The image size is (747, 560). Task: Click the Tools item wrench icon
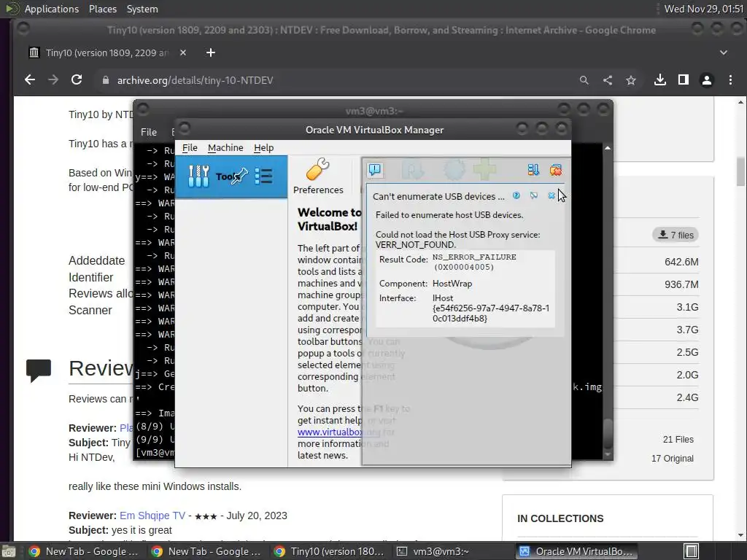[x=198, y=176]
